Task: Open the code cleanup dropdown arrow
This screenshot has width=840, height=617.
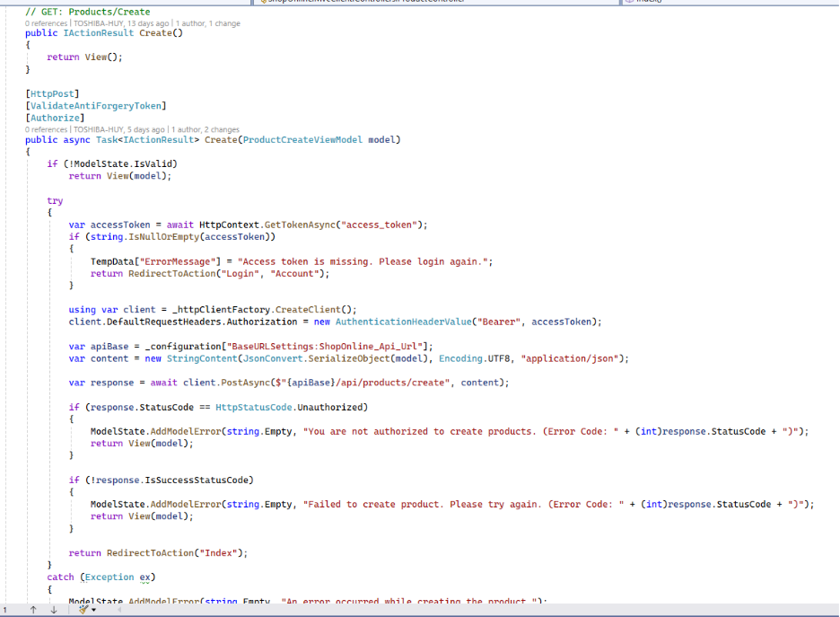Action: click(93, 609)
